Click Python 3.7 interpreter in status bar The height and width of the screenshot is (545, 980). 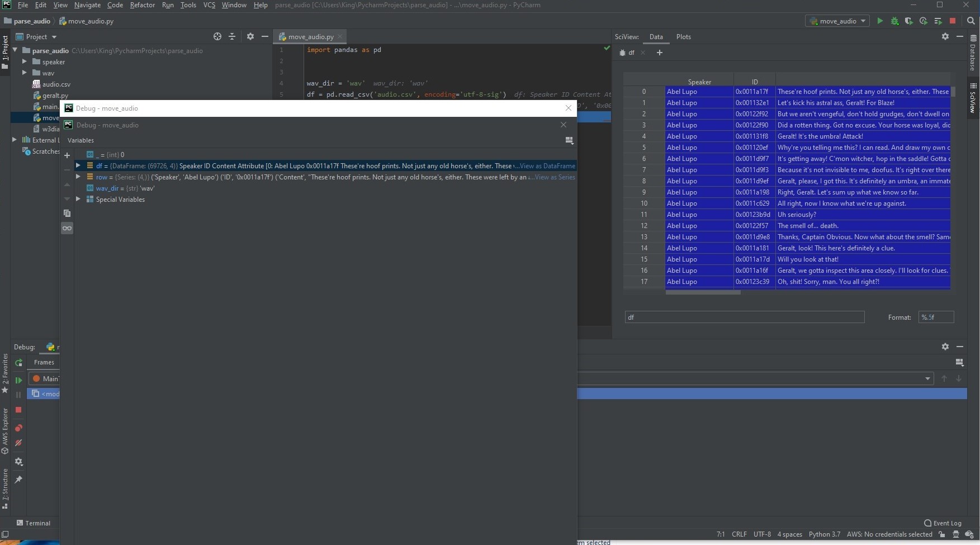[824, 534]
